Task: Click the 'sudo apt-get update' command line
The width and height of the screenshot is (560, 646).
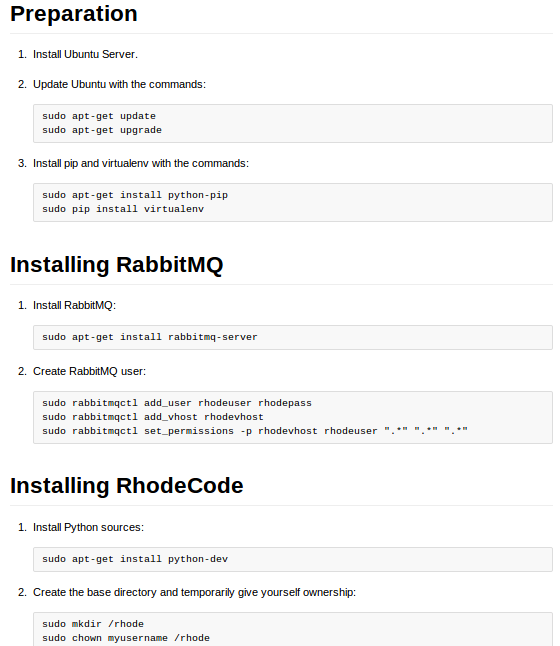Action: tap(99, 116)
